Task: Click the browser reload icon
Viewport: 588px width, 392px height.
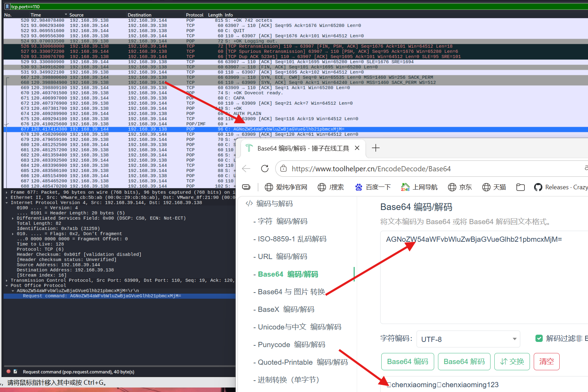Action: [x=265, y=169]
